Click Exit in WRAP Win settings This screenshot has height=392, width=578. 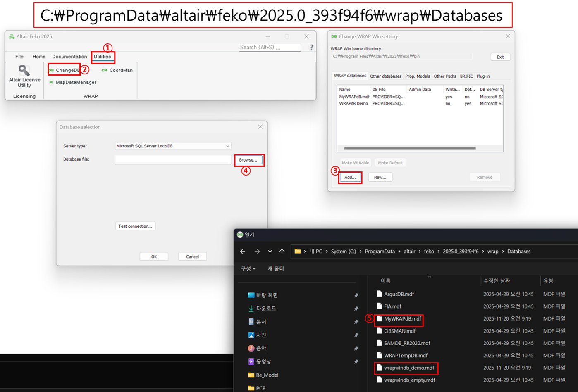click(x=500, y=57)
